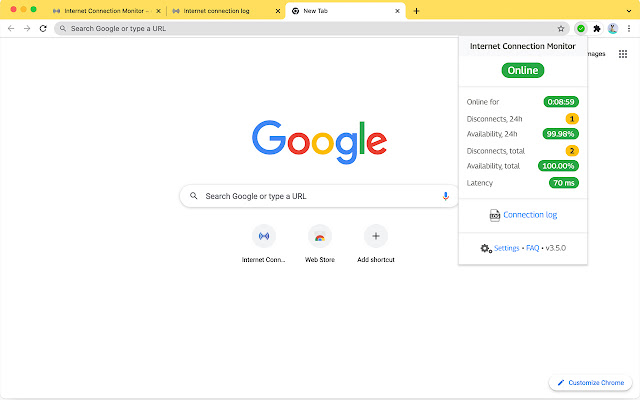Open a new tab with the plus button
The image size is (640, 400).
(x=416, y=11)
